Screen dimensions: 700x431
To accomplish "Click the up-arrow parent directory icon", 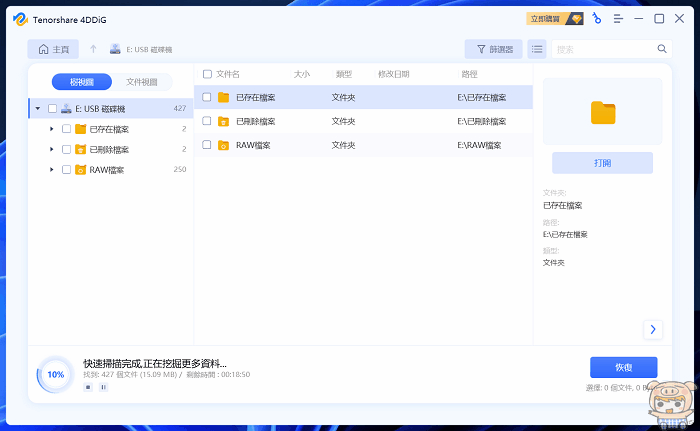I will coord(93,49).
